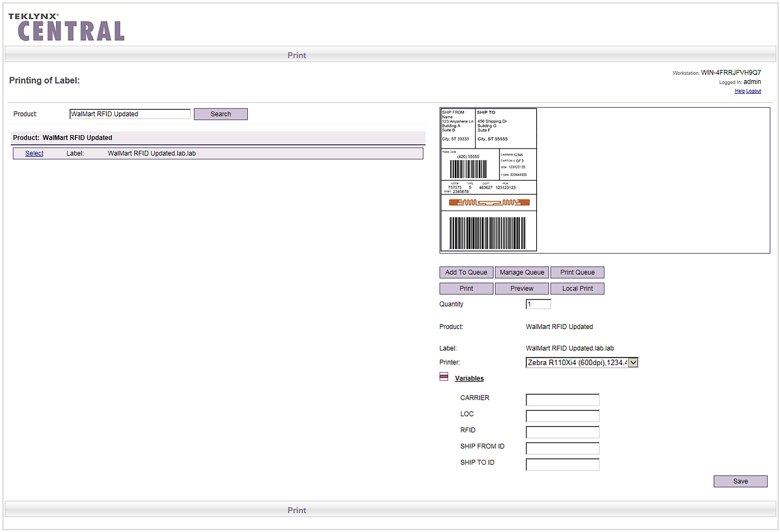Click Print Queue
The height and width of the screenshot is (532, 780).
tap(577, 272)
